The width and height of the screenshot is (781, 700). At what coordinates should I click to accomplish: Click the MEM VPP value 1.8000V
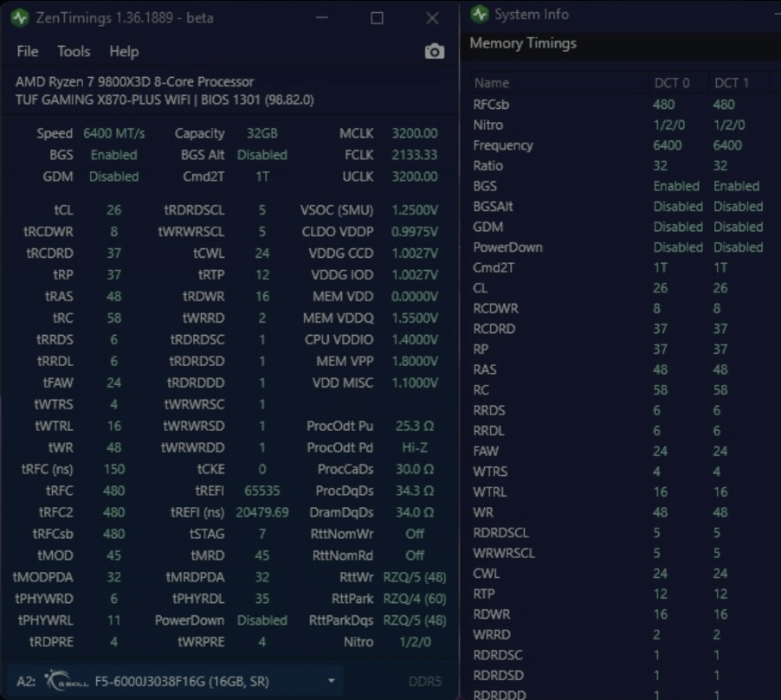click(415, 361)
